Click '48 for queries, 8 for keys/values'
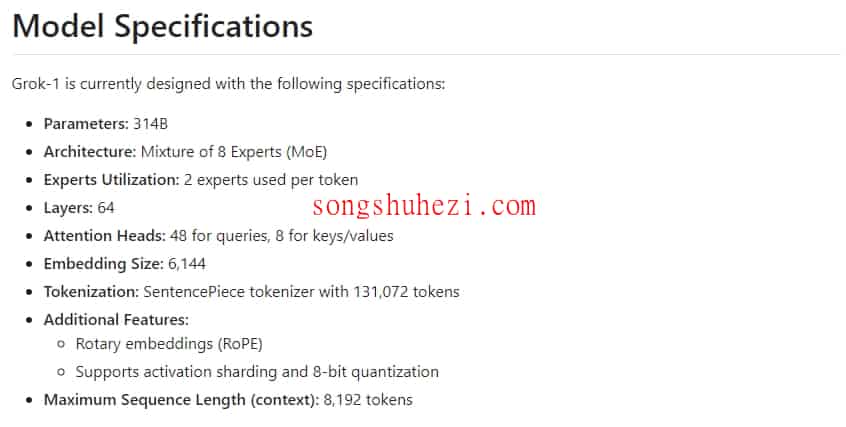Viewport: 846px width, 427px height. (x=282, y=236)
